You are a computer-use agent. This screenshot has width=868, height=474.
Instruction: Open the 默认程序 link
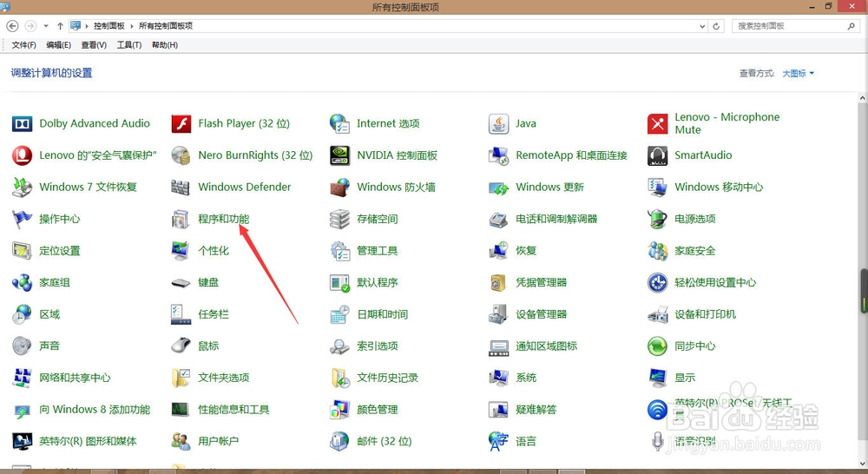[x=378, y=282]
